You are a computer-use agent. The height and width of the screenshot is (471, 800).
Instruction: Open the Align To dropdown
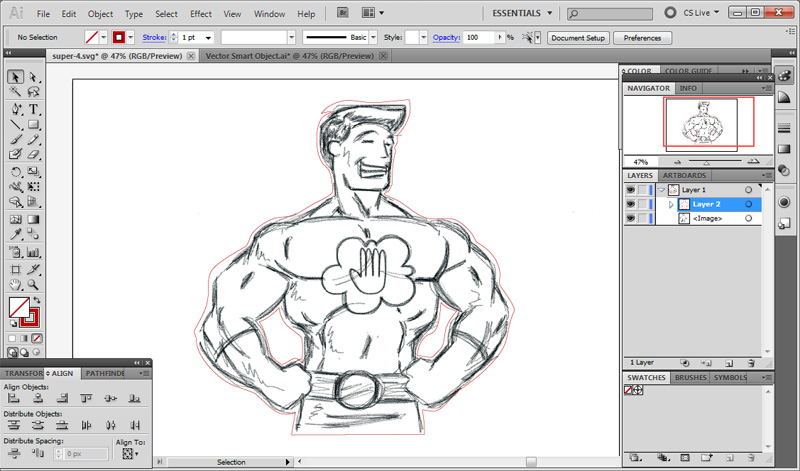point(128,453)
